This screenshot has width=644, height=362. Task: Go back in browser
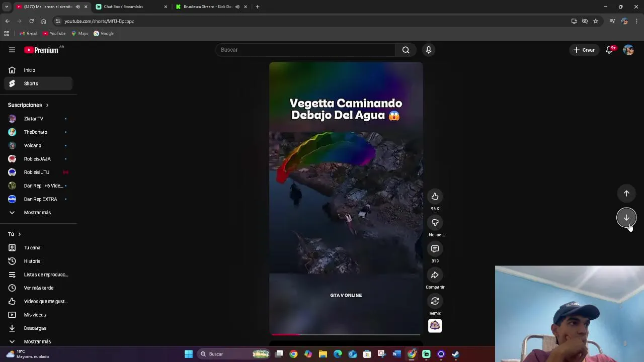pyautogui.click(x=7, y=21)
